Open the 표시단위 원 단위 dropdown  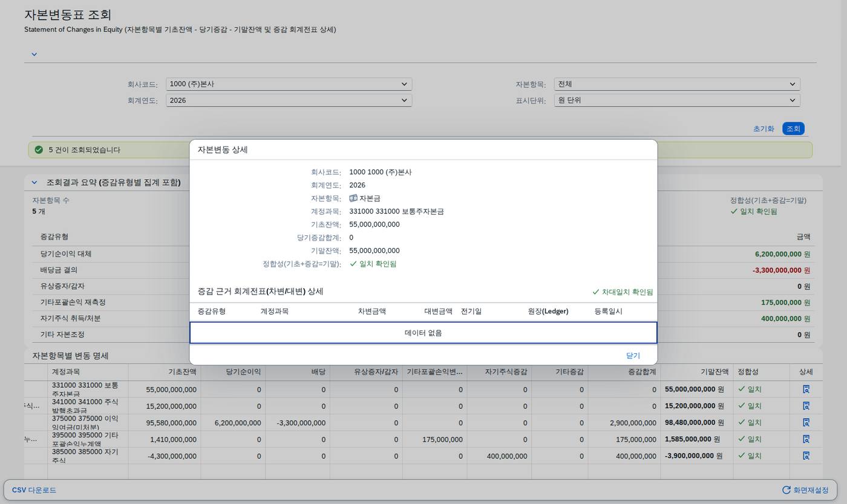tap(677, 100)
